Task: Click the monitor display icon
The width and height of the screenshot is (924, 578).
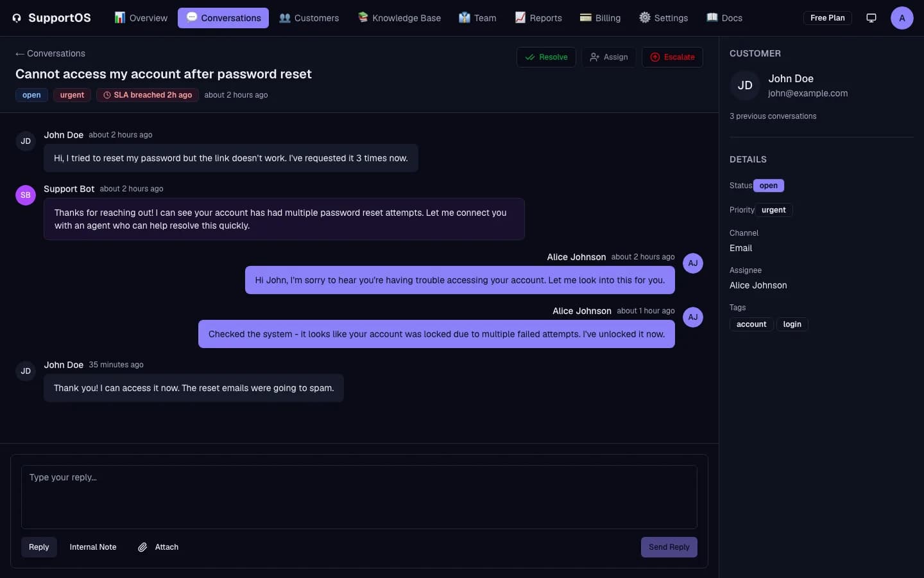Action: coord(871,18)
